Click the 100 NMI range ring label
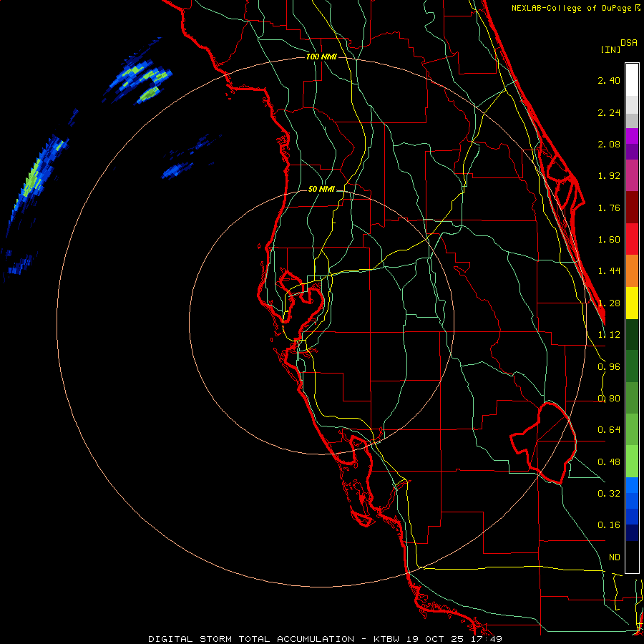 [x=321, y=57]
